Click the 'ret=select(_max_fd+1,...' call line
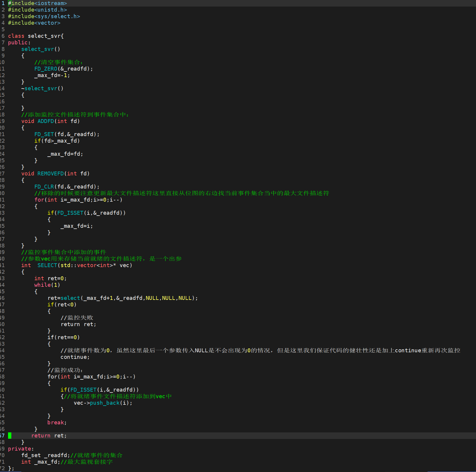476x472 pixels. point(123,298)
